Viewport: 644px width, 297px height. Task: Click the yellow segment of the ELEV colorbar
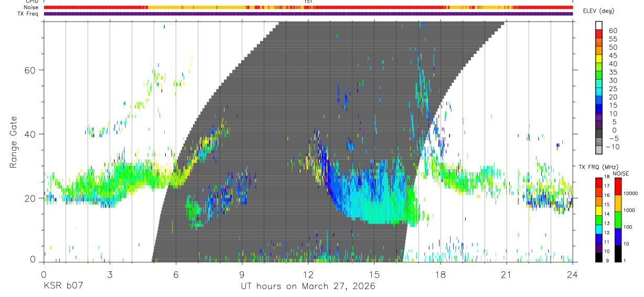coord(599,58)
